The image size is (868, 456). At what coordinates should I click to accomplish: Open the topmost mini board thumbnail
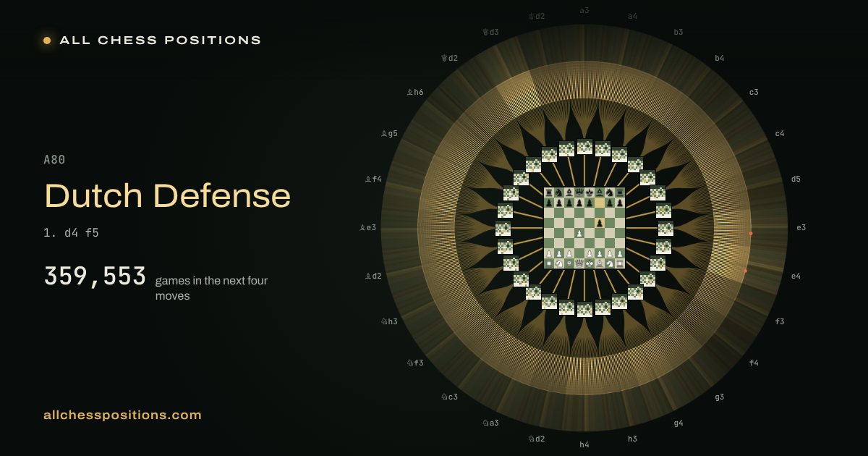[x=584, y=147]
